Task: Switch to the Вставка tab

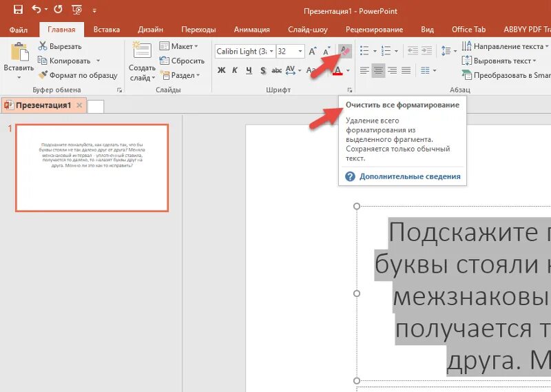Action: tap(107, 30)
